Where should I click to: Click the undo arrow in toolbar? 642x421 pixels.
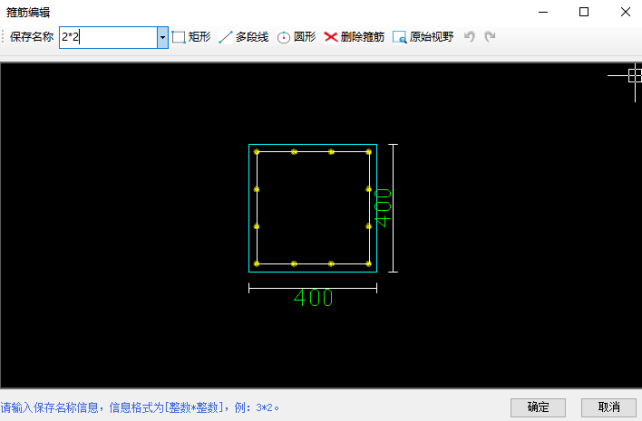(x=469, y=37)
